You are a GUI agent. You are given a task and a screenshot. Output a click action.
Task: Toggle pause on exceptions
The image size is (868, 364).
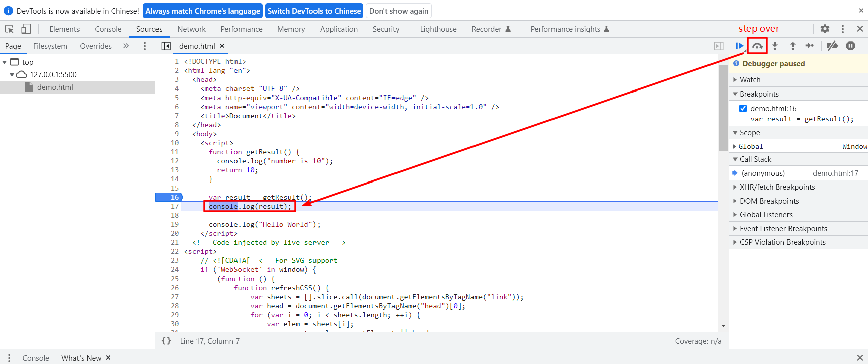click(850, 46)
